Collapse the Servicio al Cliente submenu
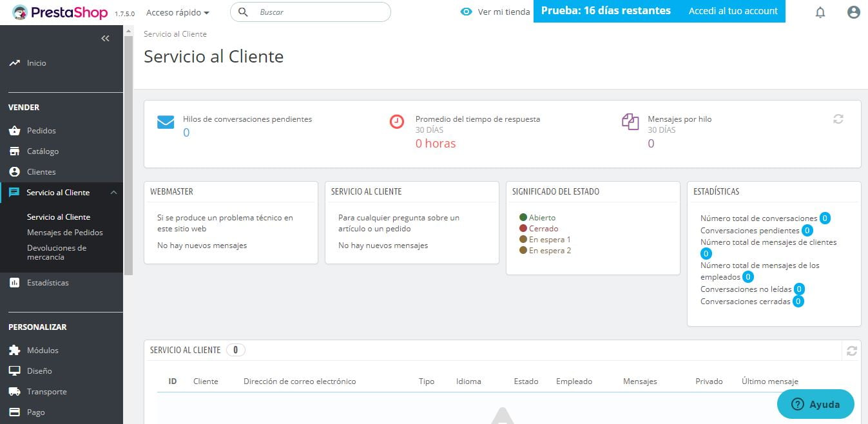The width and height of the screenshot is (868, 424). click(x=113, y=192)
